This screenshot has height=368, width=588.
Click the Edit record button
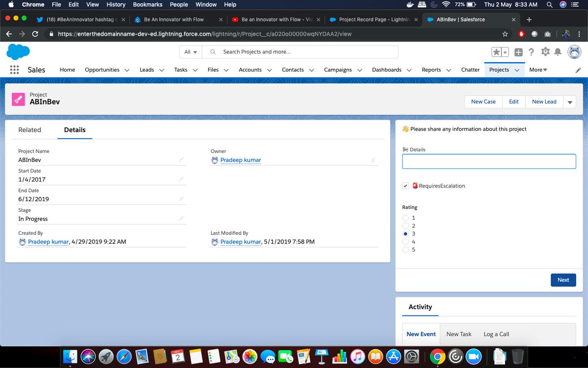click(x=514, y=102)
